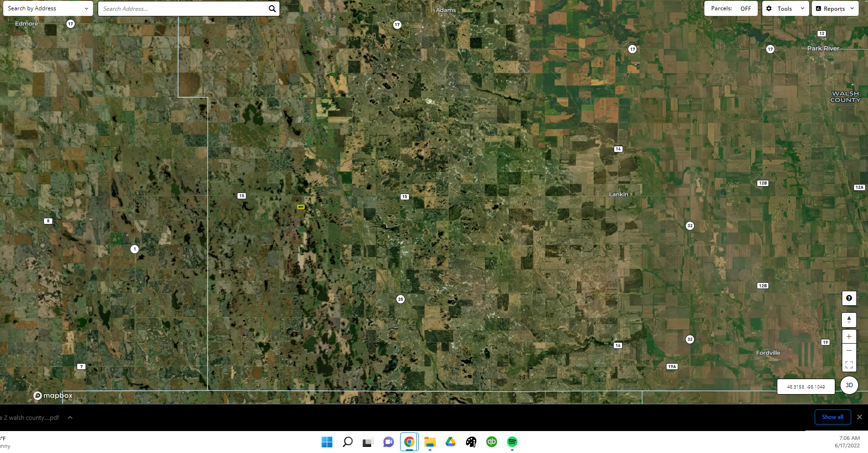Open the map help question mark
Image resolution: width=868 pixels, height=453 pixels.
click(x=849, y=298)
